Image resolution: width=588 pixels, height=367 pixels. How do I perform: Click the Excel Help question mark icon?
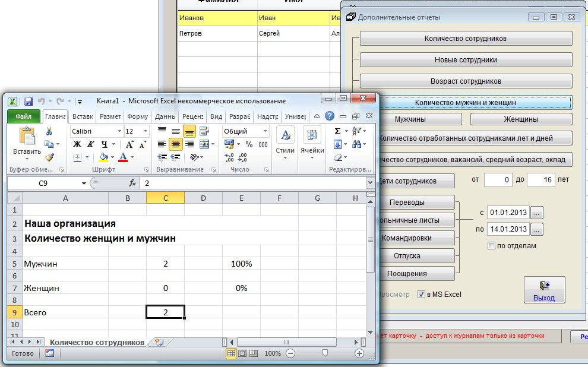[329, 116]
